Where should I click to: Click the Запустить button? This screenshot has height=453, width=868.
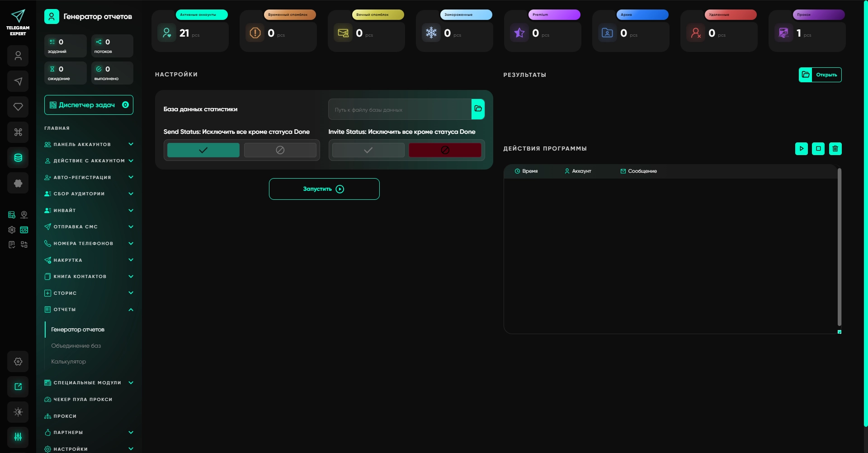(324, 189)
